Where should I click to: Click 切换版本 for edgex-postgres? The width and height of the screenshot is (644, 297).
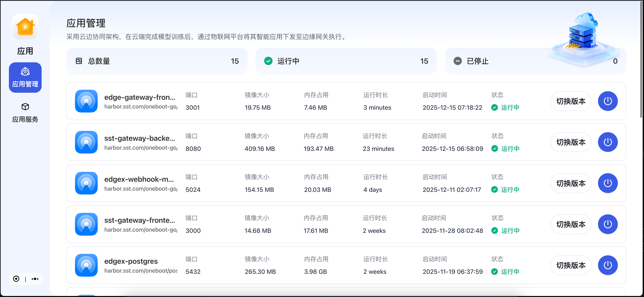tap(571, 265)
